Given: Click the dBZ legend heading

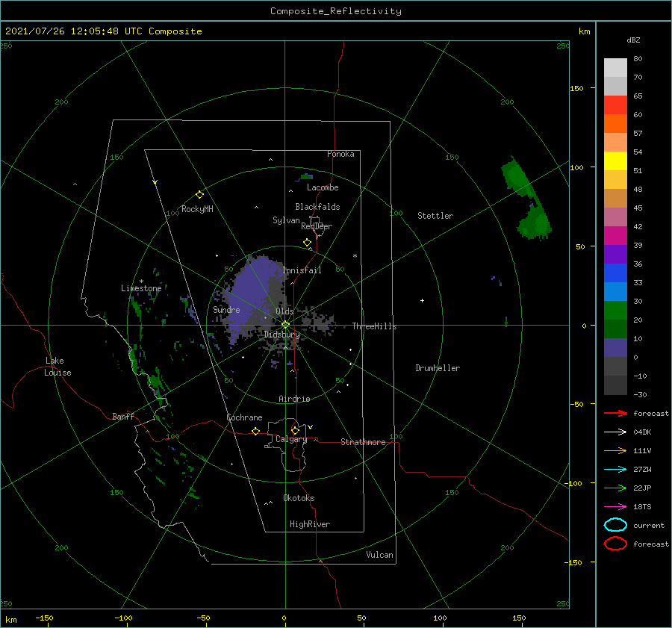Looking at the screenshot, I should [x=633, y=40].
